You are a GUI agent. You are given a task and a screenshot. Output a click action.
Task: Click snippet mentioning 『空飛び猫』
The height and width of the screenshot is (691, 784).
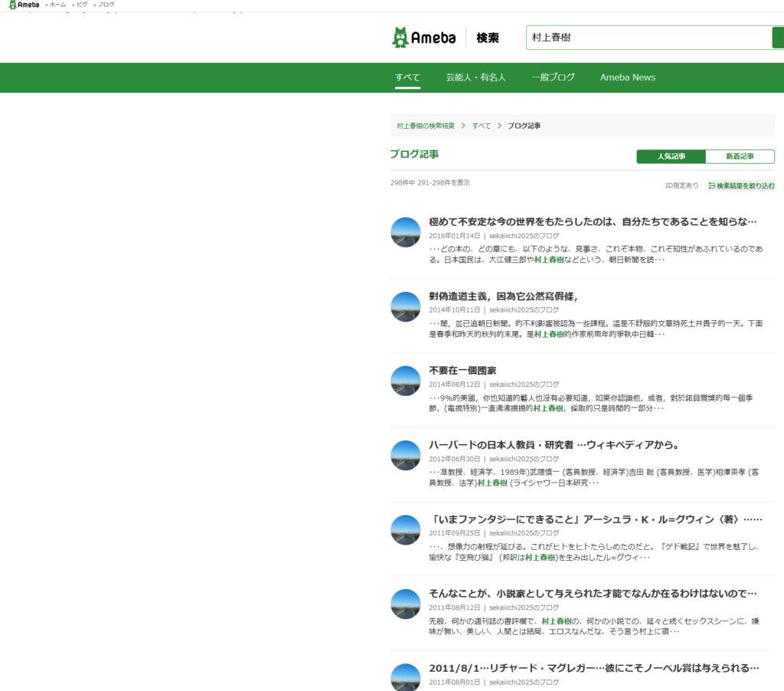594,552
